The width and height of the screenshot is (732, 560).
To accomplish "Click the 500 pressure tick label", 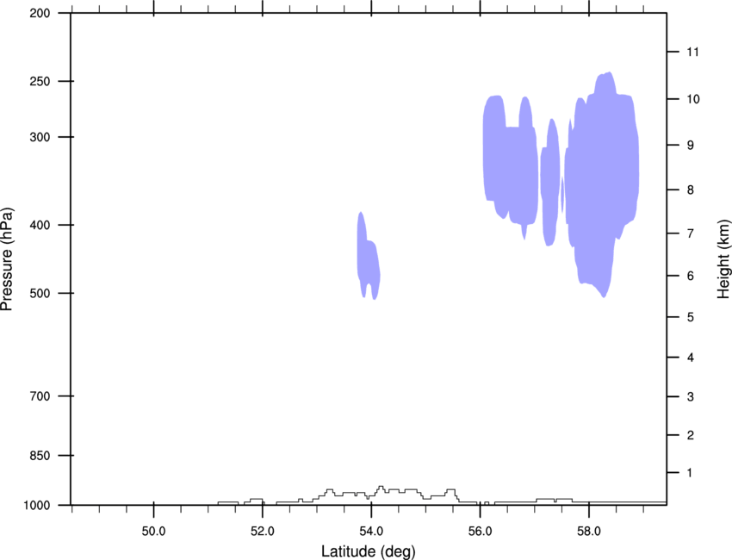I will tap(40, 293).
